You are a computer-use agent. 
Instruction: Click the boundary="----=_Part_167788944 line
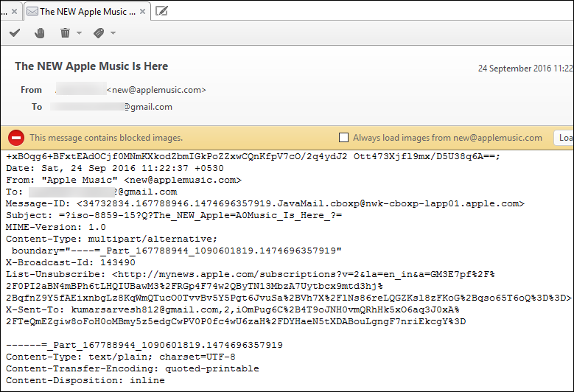coord(176,251)
